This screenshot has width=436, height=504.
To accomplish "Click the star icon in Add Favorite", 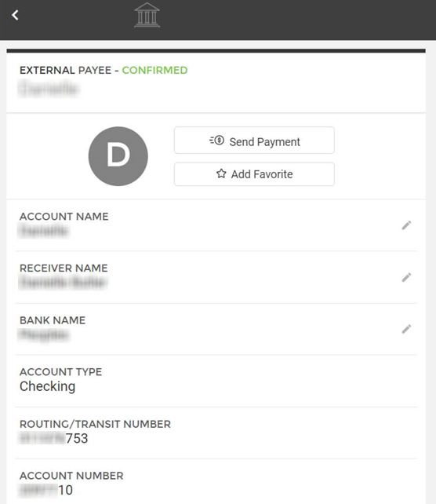I will [x=221, y=174].
